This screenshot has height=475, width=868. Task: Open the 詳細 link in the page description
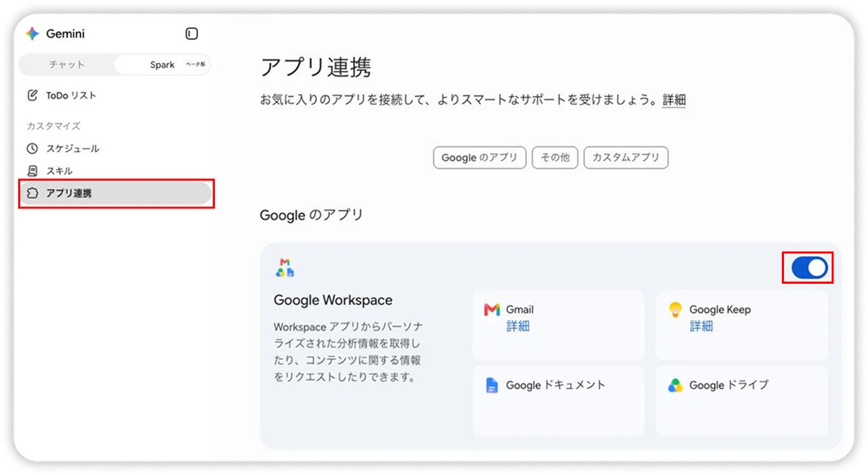pos(673,100)
